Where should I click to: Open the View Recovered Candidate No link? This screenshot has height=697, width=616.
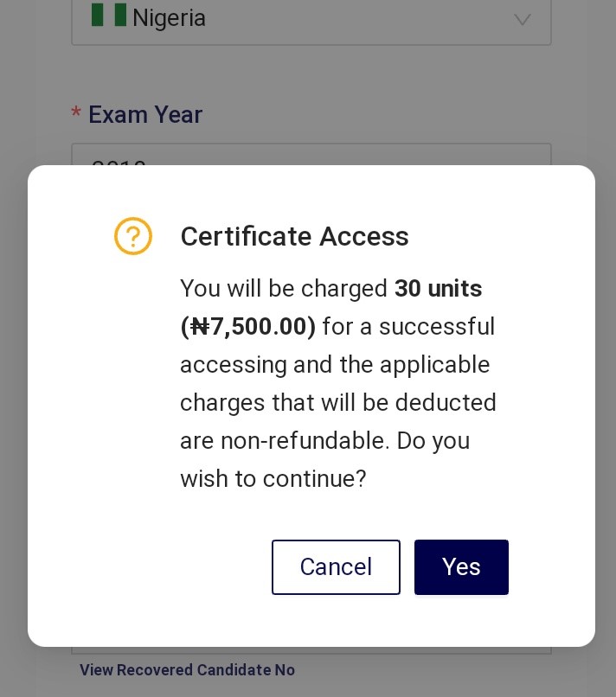[187, 669]
